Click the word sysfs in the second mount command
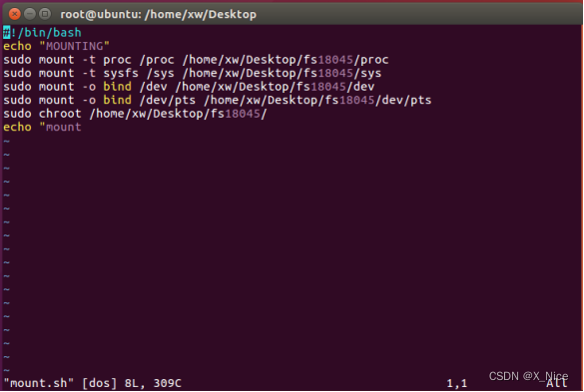This screenshot has height=392, width=584. (x=121, y=74)
